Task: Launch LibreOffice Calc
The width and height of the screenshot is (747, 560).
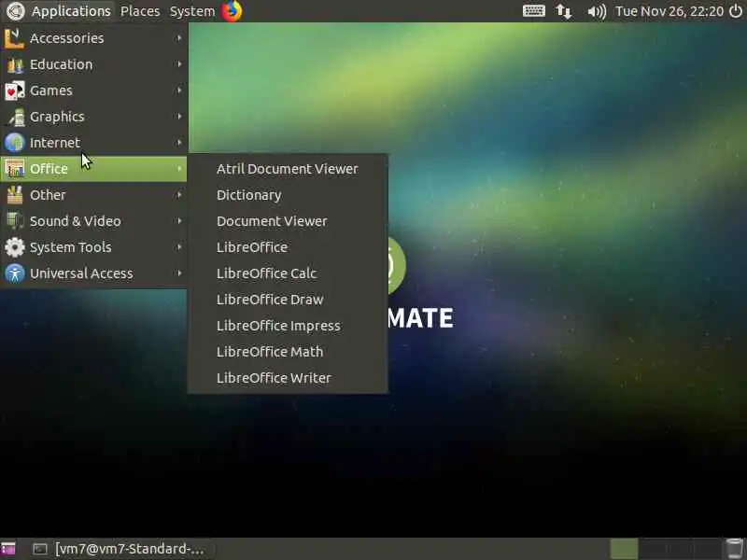Action: [x=288, y=273]
